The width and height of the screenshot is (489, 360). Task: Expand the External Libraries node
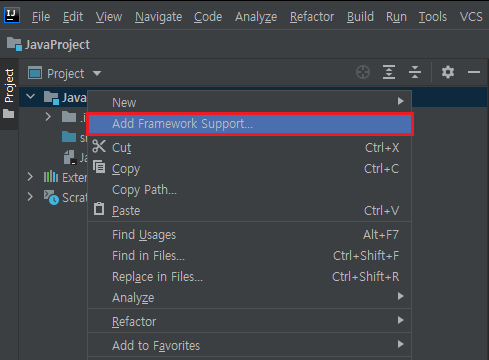(30, 177)
